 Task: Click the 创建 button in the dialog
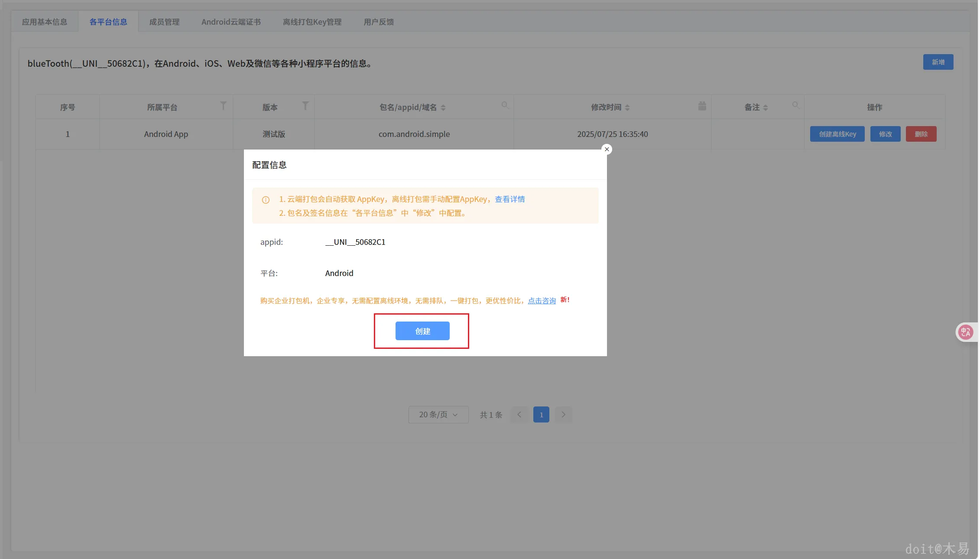[x=422, y=331]
